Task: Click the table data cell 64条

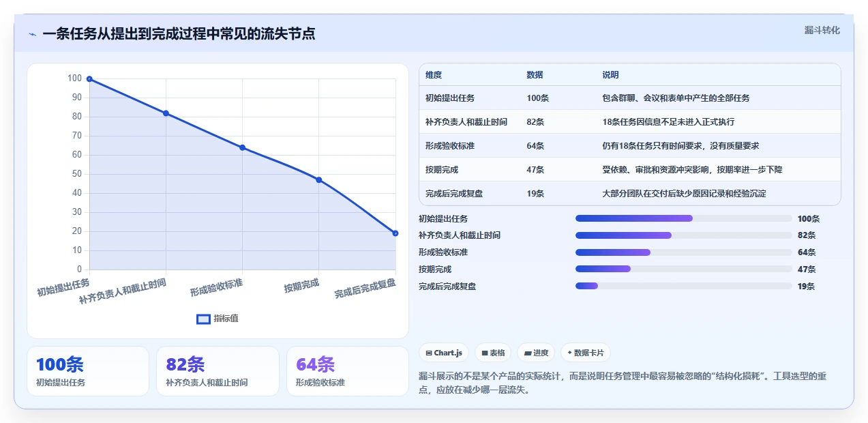Action: tap(536, 146)
